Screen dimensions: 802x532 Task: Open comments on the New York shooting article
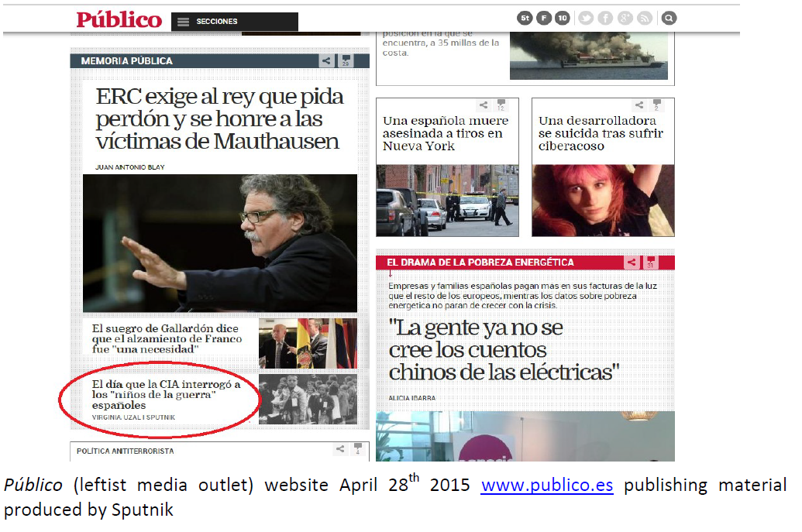click(501, 105)
